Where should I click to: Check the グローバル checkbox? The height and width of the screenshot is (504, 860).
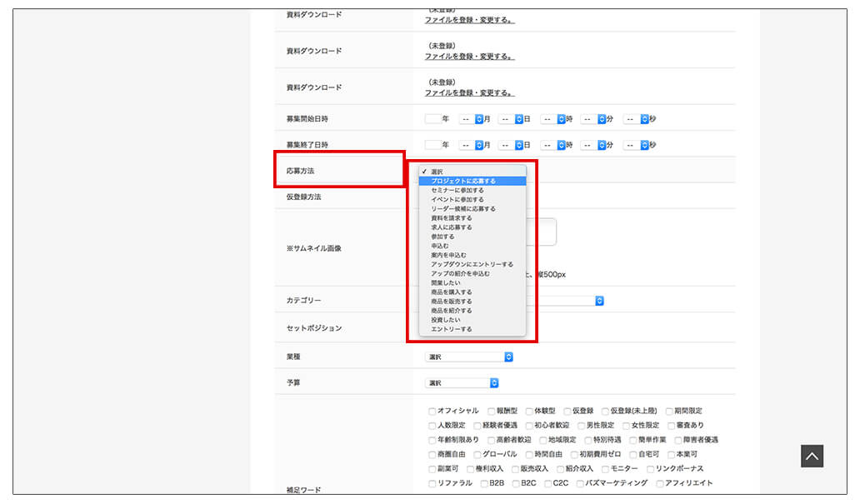[x=477, y=453]
